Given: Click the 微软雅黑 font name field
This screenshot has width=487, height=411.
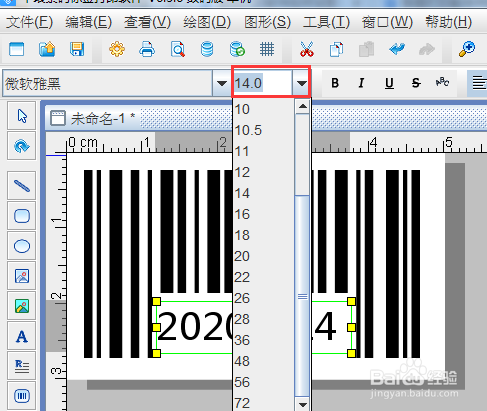Looking at the screenshot, I should (108, 83).
